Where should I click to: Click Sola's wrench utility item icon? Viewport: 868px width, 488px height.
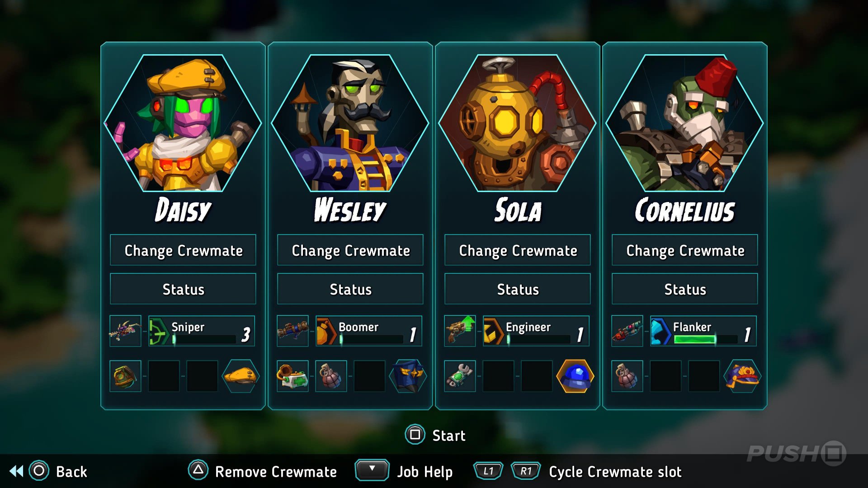460,376
